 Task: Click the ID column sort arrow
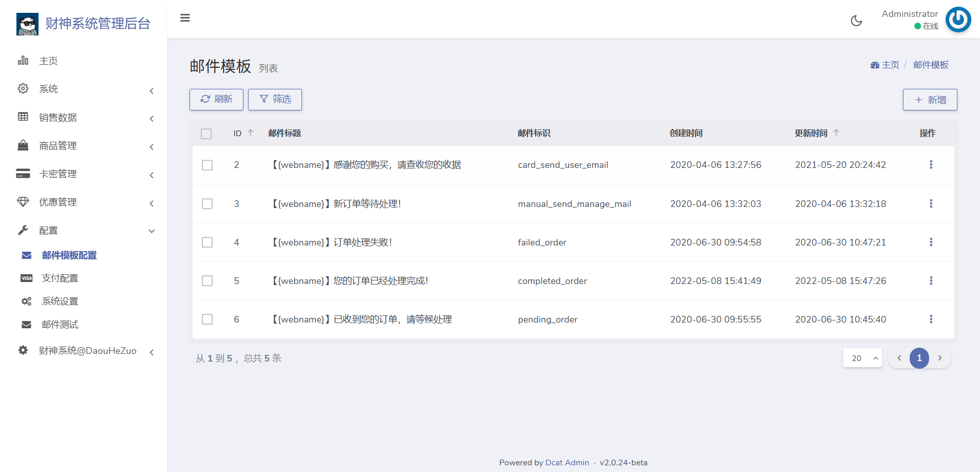[x=251, y=133]
